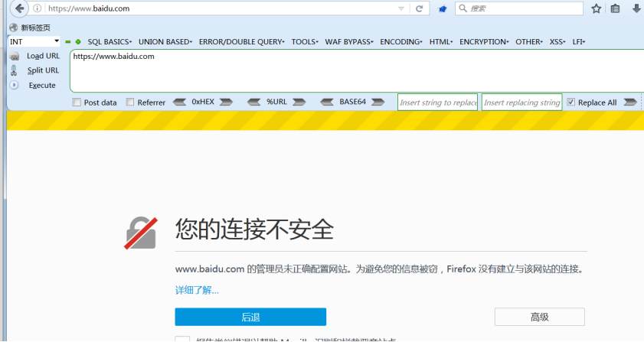Click %URL encode right arrow
The image size is (644, 342).
299,103
